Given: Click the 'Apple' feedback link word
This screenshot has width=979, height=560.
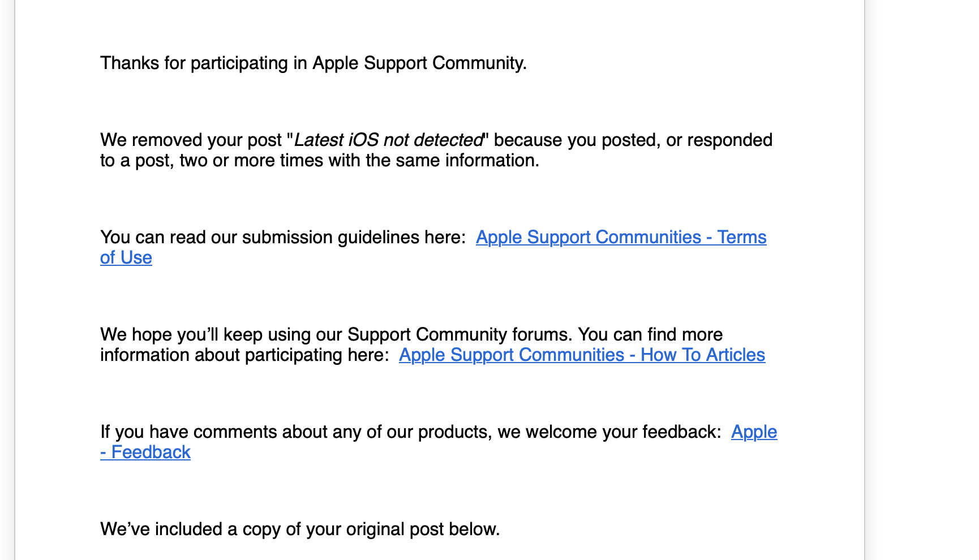Looking at the screenshot, I should (754, 432).
